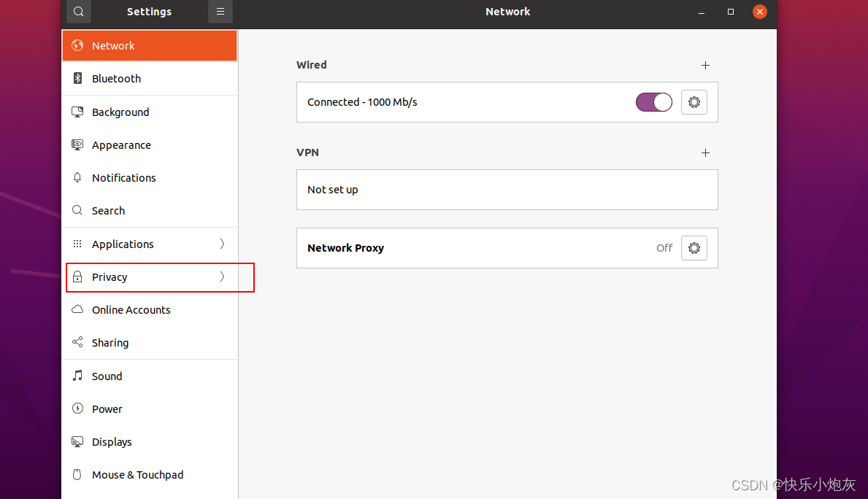
Task: Add a wired connection with plus icon
Action: tap(705, 65)
